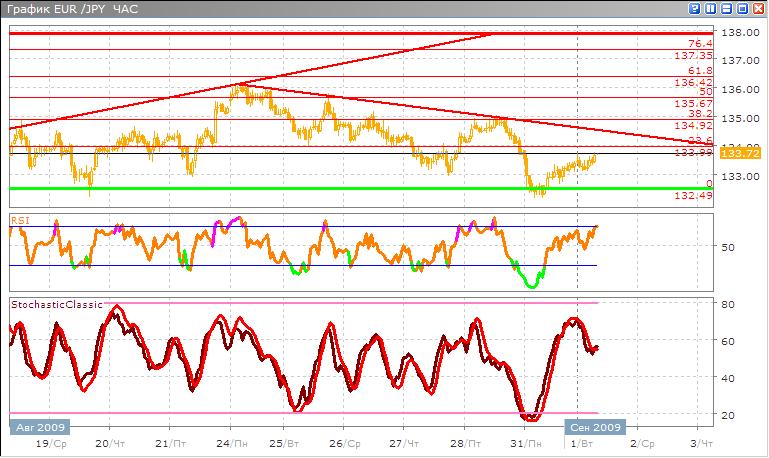The image size is (769, 458).
Task: Click the blue question mark help icon
Action: pos(694,8)
